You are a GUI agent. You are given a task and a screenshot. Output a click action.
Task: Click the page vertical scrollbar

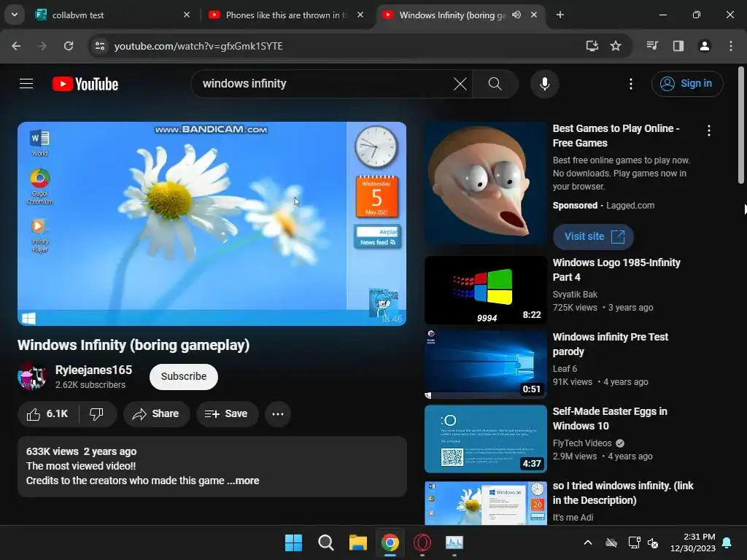pyautogui.click(x=741, y=125)
